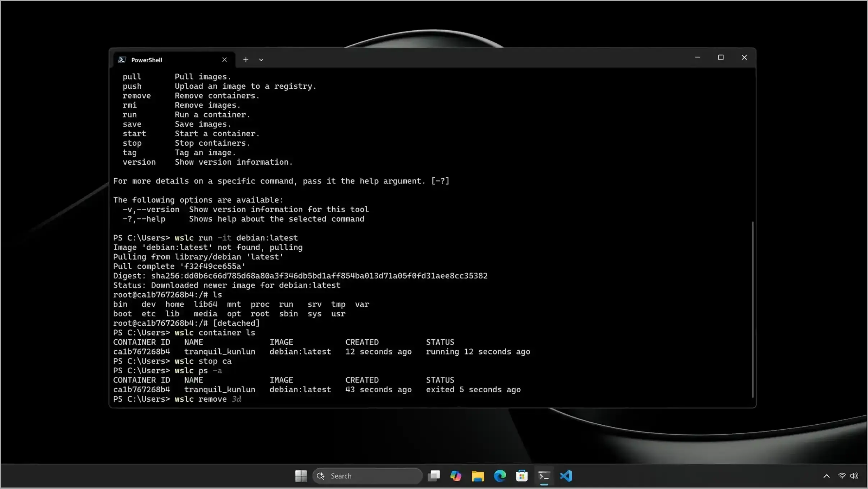Click the '-v,--version' option line
Screen dimensions: 868x489
[246, 210]
